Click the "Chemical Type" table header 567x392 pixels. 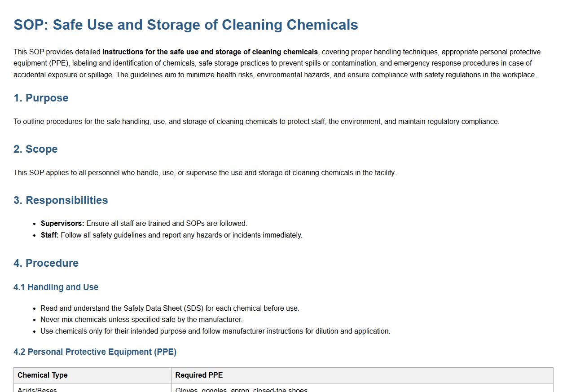(43, 375)
